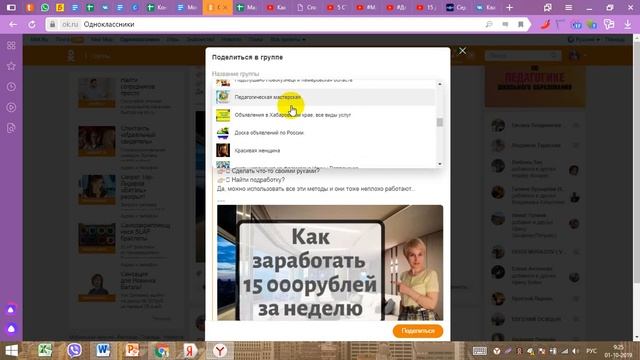Open the browser hamburger menu
The image size is (640, 360).
click(568, 7)
